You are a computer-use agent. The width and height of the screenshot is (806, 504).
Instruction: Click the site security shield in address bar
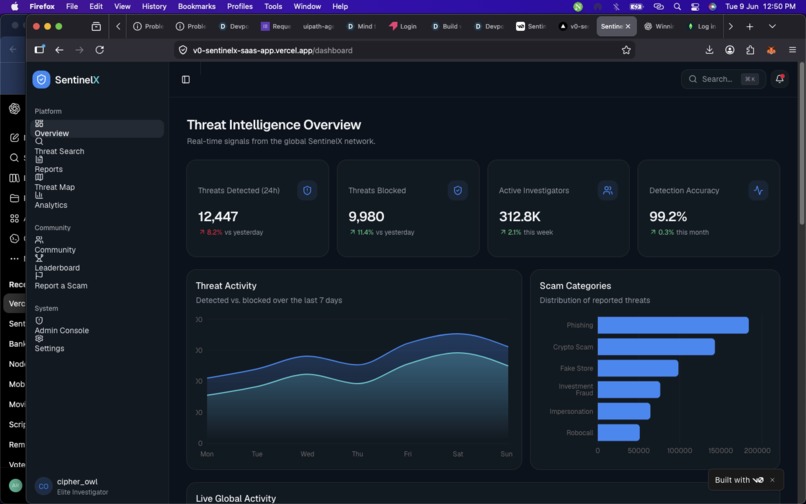(182, 50)
